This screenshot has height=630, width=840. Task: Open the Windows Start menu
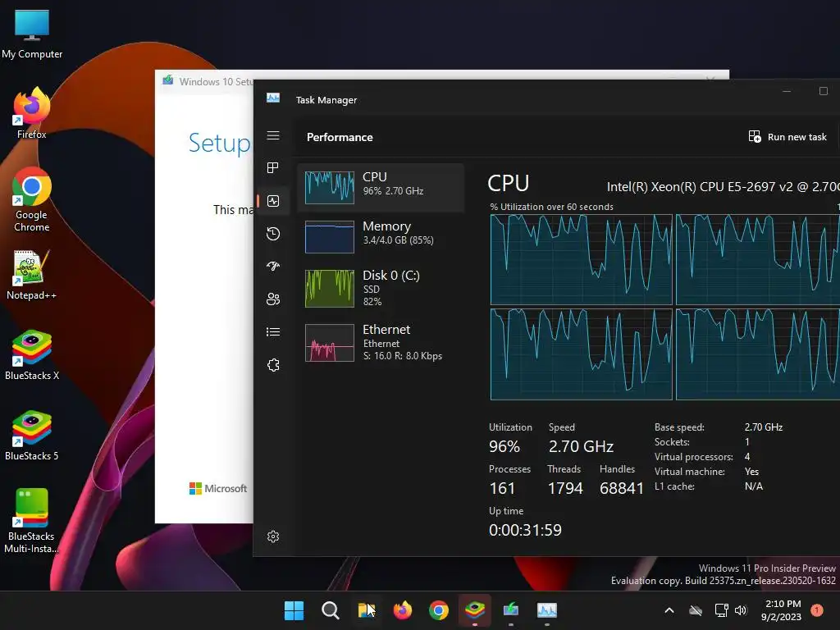pyautogui.click(x=294, y=610)
